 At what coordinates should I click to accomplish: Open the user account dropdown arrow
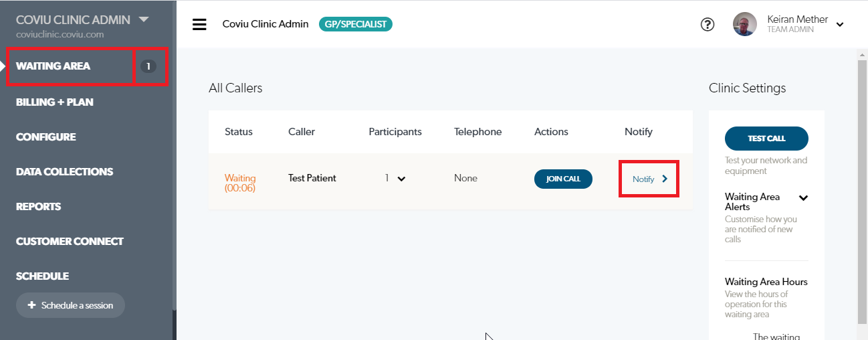click(x=840, y=25)
